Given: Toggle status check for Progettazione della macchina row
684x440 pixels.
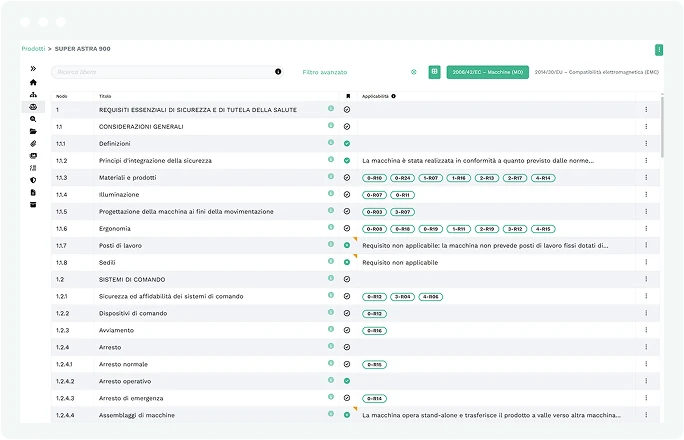Looking at the screenshot, I should point(347,211).
